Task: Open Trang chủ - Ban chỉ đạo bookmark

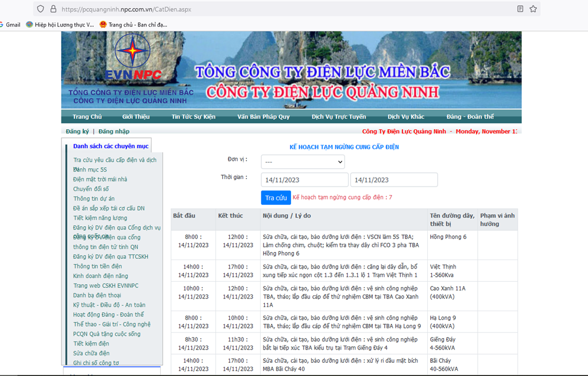Action: tap(133, 25)
